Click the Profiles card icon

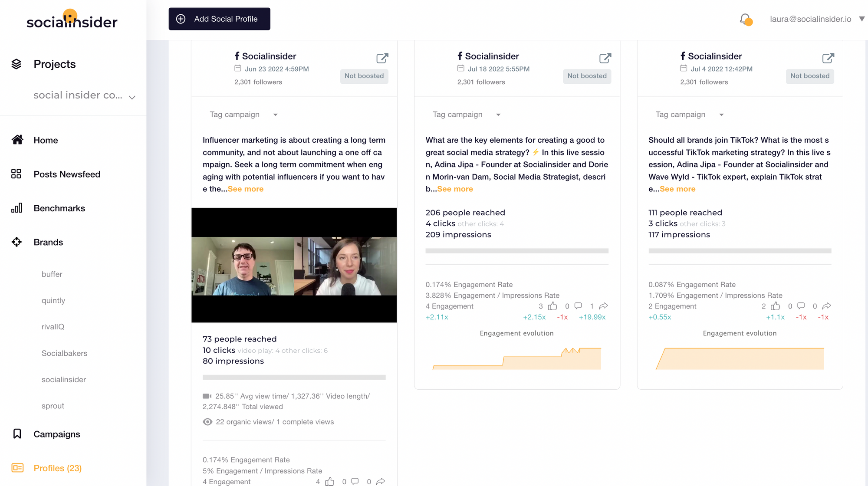click(x=17, y=468)
